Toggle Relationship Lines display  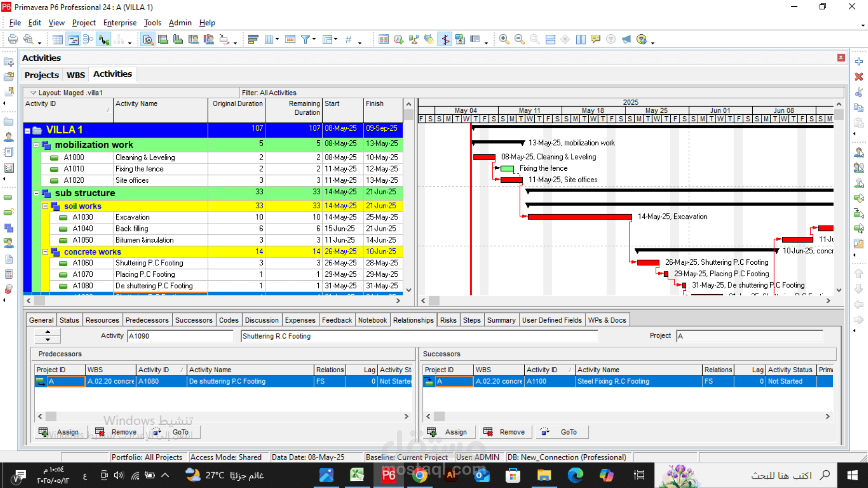point(104,39)
